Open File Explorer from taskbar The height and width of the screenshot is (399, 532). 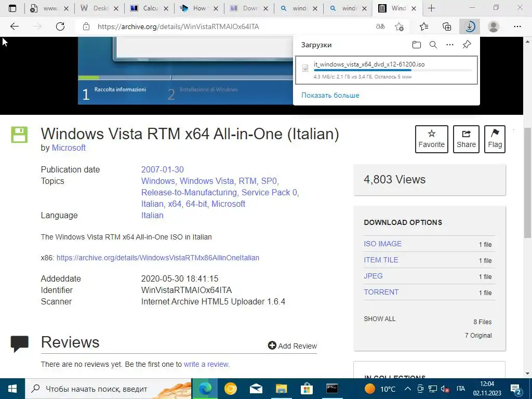click(281, 389)
